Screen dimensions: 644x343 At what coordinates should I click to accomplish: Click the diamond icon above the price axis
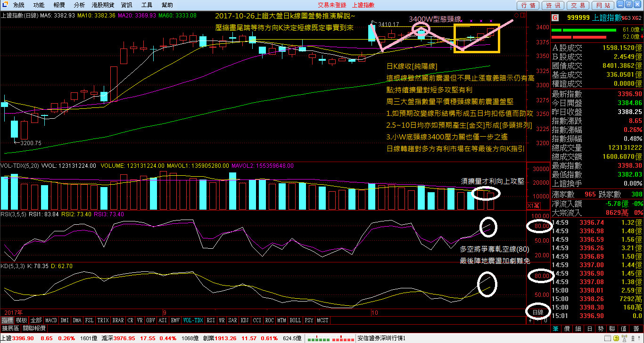516,16
